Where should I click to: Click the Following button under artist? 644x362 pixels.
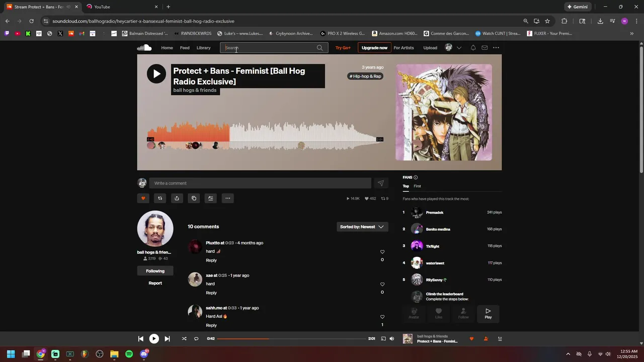pyautogui.click(x=155, y=271)
